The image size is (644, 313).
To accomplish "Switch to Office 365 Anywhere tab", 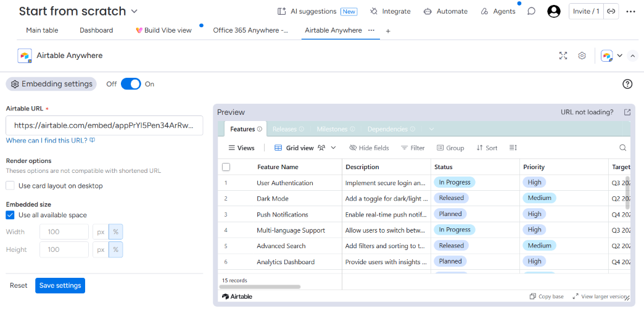I will [250, 30].
